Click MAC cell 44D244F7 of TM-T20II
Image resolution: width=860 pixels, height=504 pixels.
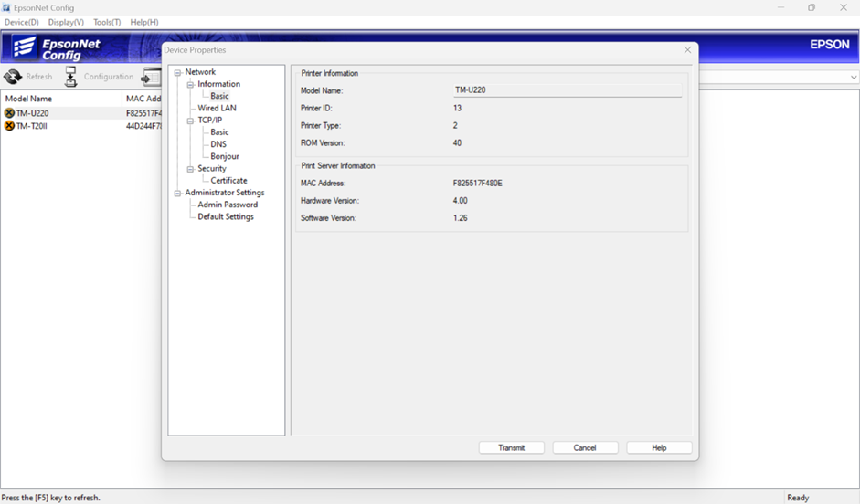pos(143,127)
